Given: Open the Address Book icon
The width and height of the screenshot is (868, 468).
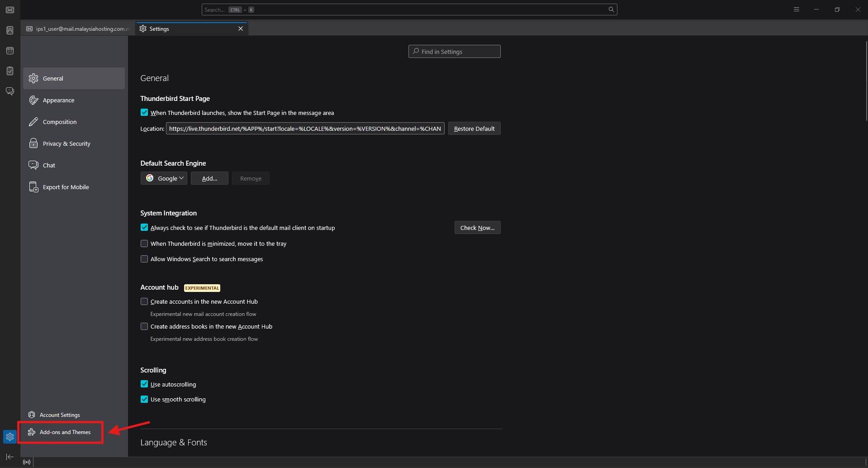Looking at the screenshot, I should [x=10, y=30].
